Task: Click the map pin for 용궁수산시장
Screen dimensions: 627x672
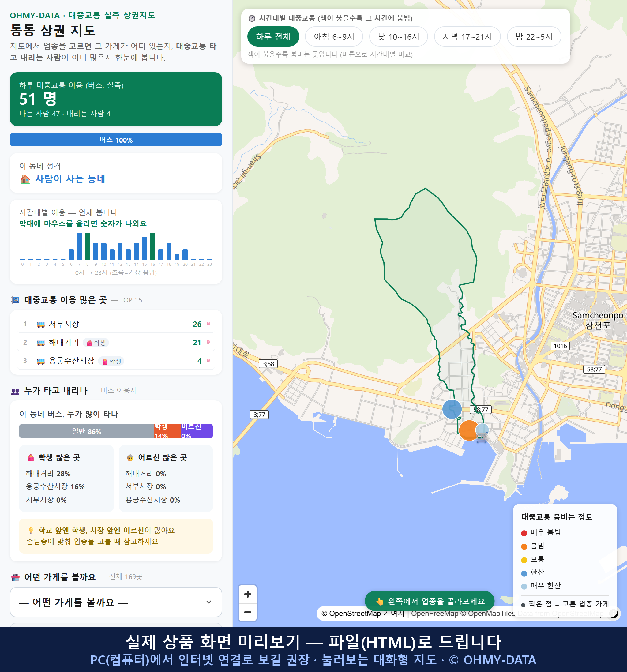Action: 208,361
